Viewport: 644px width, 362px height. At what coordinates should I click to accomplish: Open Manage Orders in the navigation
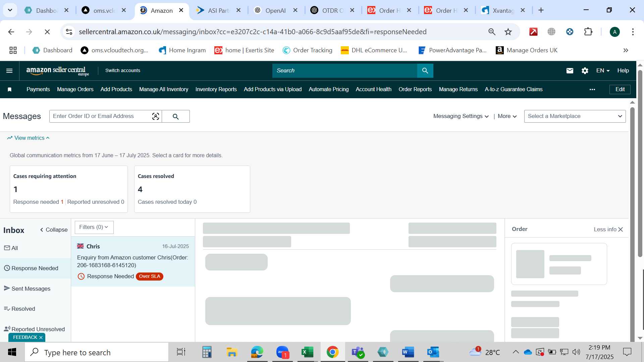(75, 89)
